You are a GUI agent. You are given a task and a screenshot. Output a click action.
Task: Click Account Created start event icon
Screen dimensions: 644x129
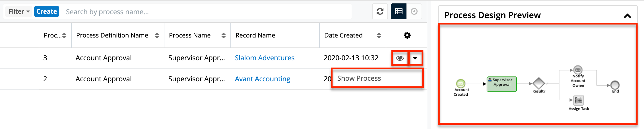click(461, 84)
